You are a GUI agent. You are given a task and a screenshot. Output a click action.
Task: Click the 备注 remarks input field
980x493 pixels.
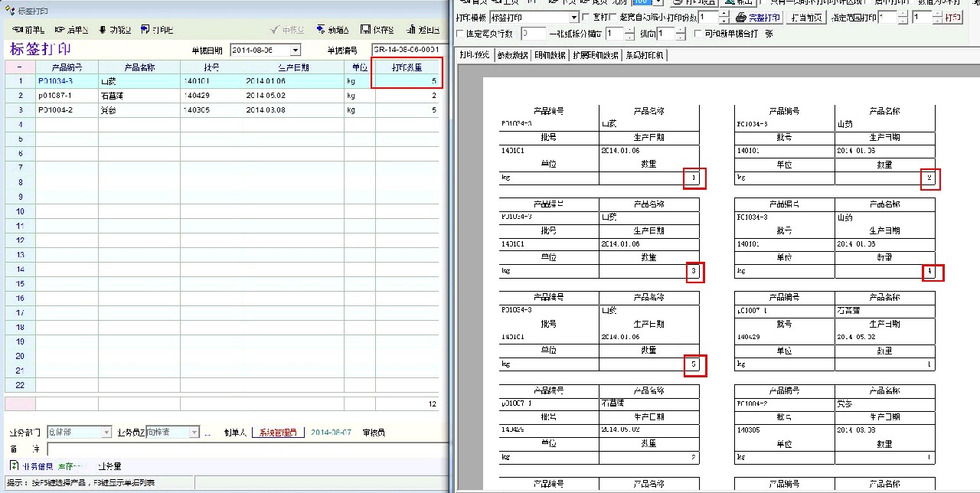coord(245,449)
